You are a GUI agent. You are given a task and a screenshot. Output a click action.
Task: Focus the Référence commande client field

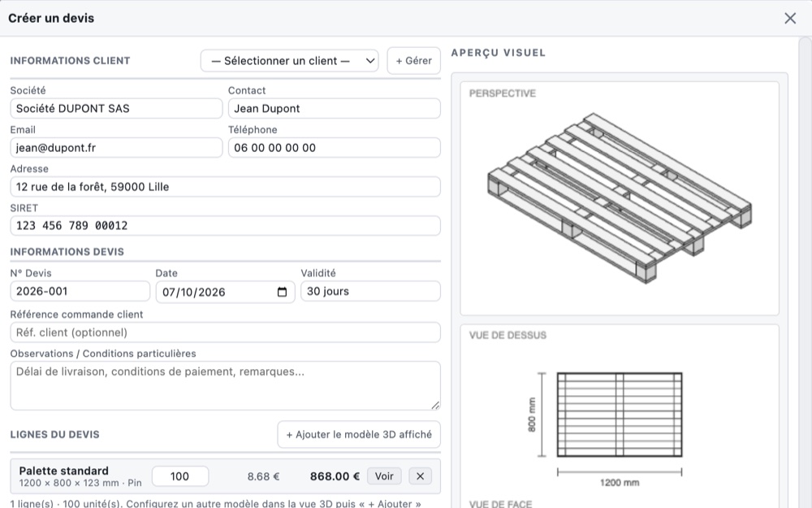click(225, 332)
